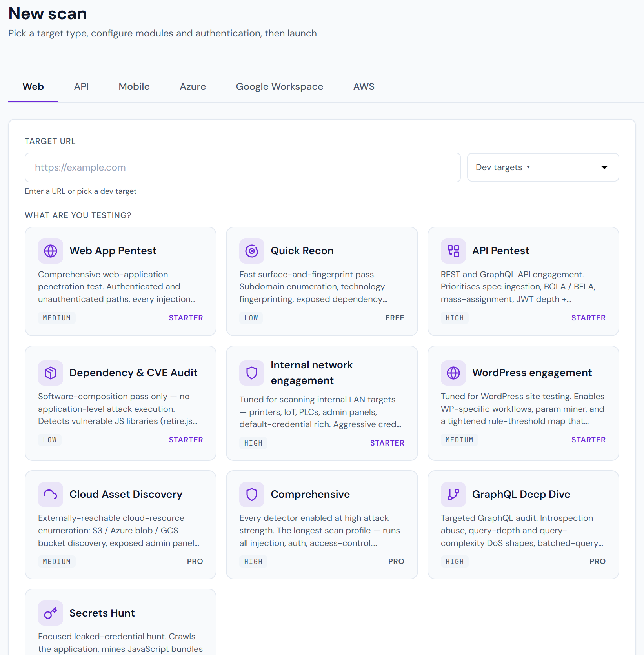Click 'Enter a URL or pick a dev target' hint
This screenshot has height=655, width=644.
(x=81, y=191)
